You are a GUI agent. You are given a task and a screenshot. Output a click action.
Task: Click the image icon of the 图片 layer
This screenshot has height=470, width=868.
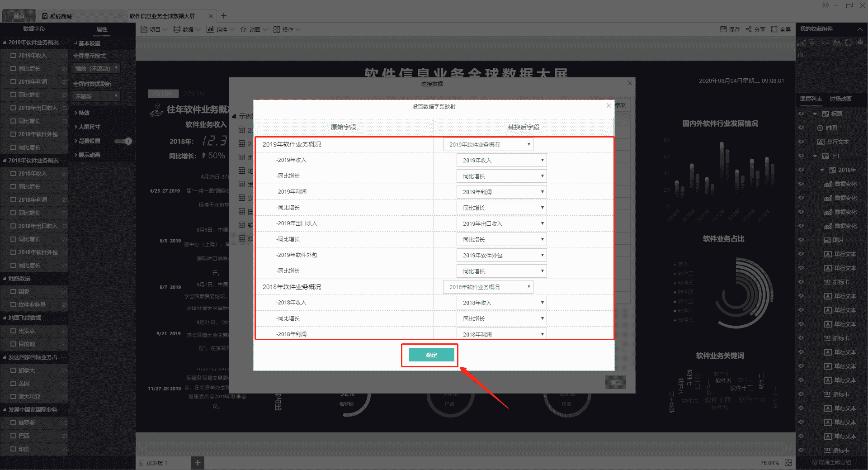coord(827,240)
